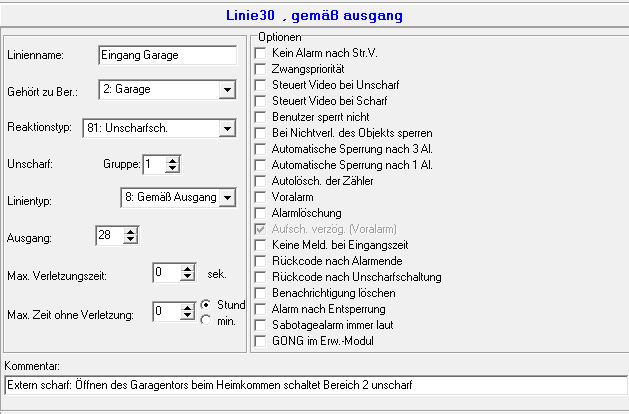Click the Linienname text field
Image resolution: width=629 pixels, height=414 pixels.
click(x=167, y=54)
